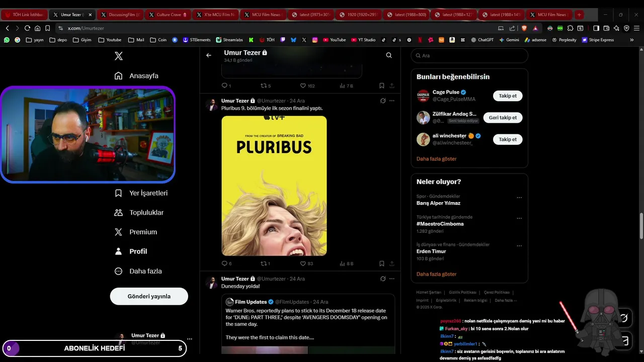Show more suggestions under Bunları beğenebilirsin
Viewport: 644px width, 362px height.
(x=436, y=159)
